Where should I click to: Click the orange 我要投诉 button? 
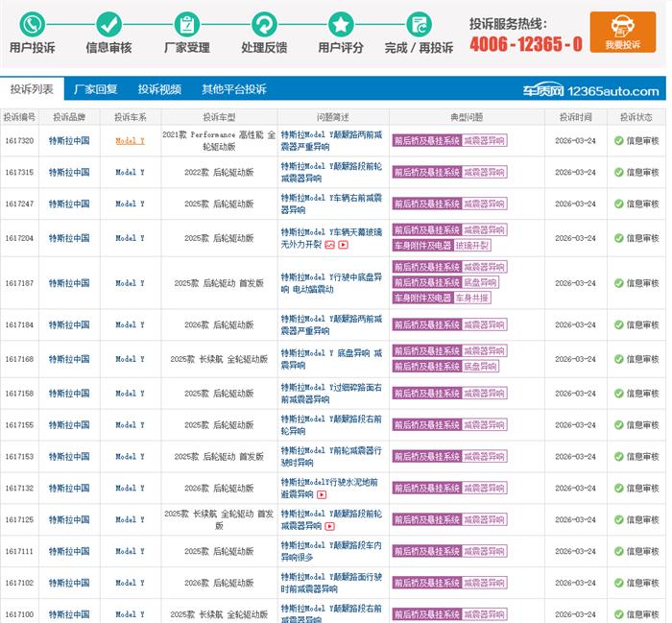(622, 32)
